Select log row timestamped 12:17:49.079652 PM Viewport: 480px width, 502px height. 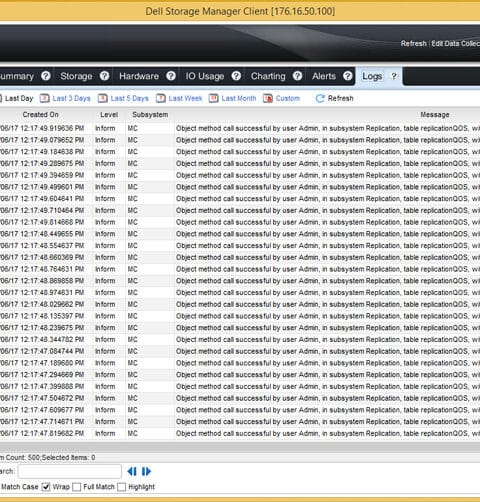[x=240, y=140]
